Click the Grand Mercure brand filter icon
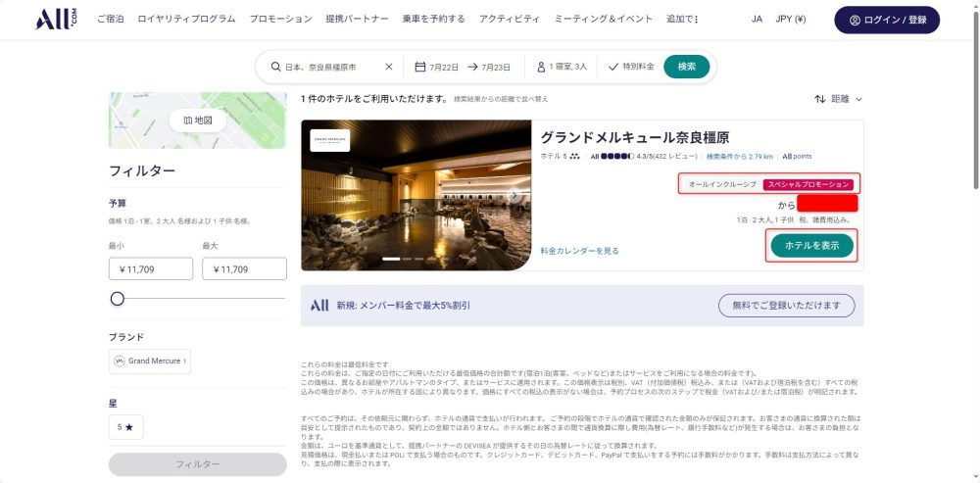 click(x=120, y=362)
